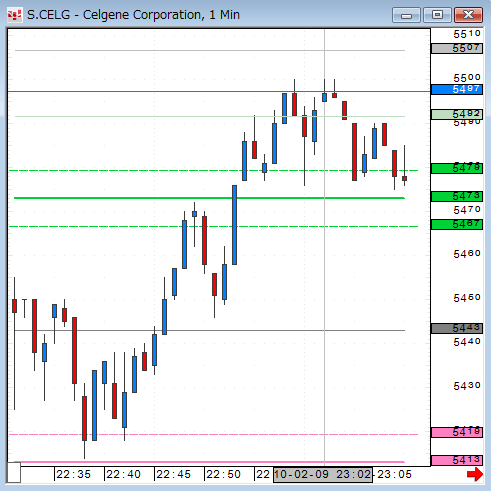The height and width of the screenshot is (491, 491).
Task: Select the gray 5507 price marker
Action: pos(457,48)
